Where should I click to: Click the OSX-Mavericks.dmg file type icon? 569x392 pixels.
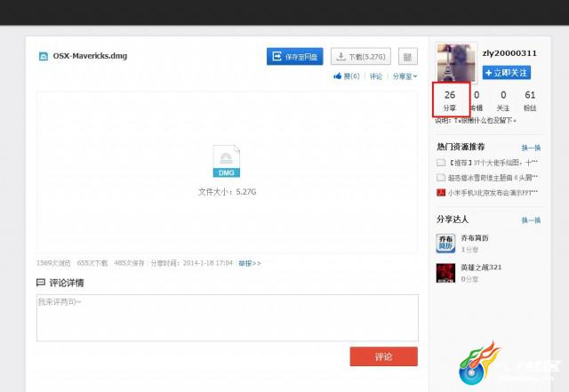pyautogui.click(x=44, y=56)
